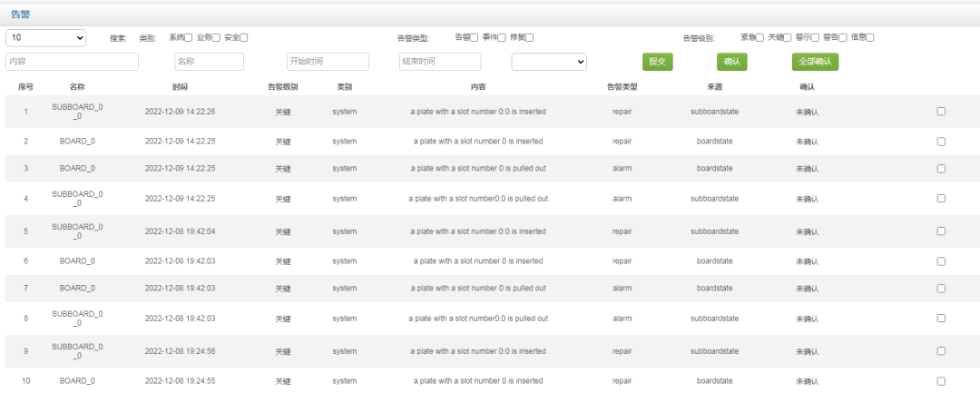This screenshot has height=403, width=980.
Task: Click the green 提交 button
Action: [658, 62]
